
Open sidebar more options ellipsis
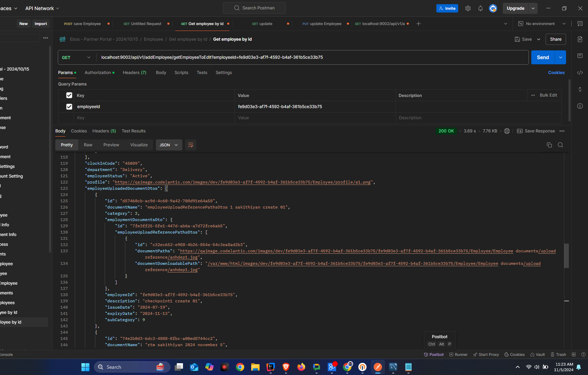click(x=46, y=38)
